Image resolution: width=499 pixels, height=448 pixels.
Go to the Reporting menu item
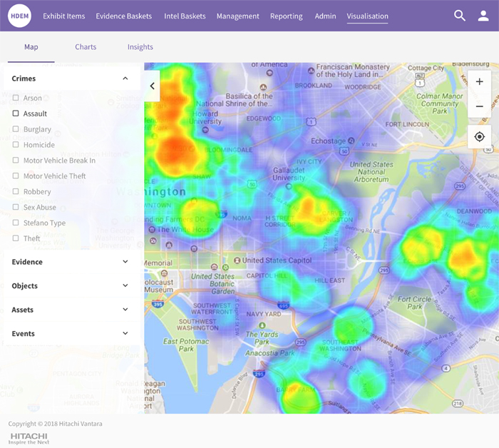pos(286,16)
